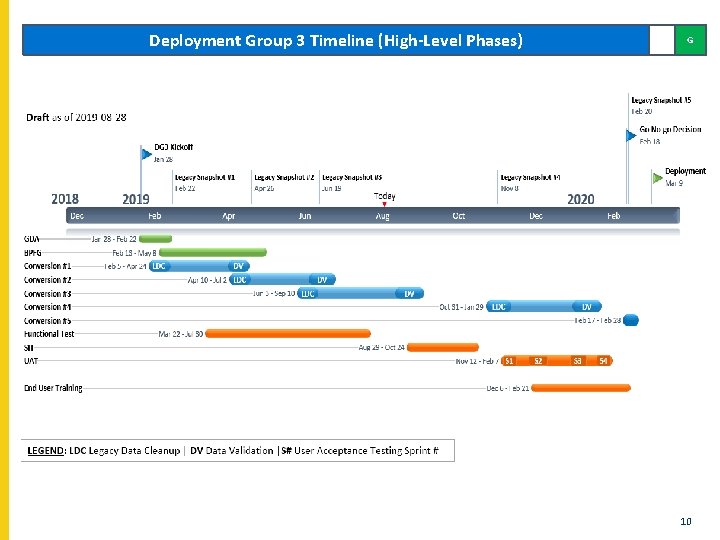
Task: Select the Apr 10 - Jul 2 date range
Action: click(x=207, y=280)
